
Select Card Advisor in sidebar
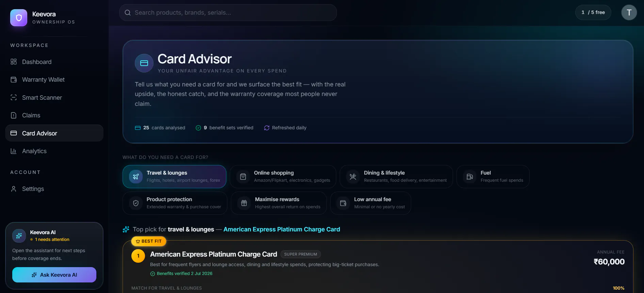pos(54,133)
